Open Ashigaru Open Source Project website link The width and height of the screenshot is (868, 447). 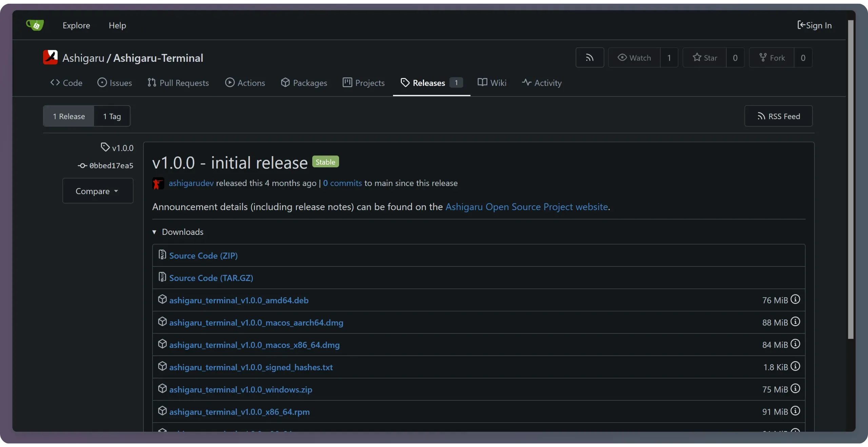point(526,207)
